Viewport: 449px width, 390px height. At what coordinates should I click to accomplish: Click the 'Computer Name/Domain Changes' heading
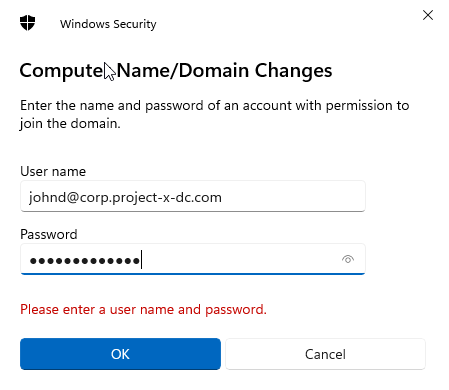[x=176, y=71]
